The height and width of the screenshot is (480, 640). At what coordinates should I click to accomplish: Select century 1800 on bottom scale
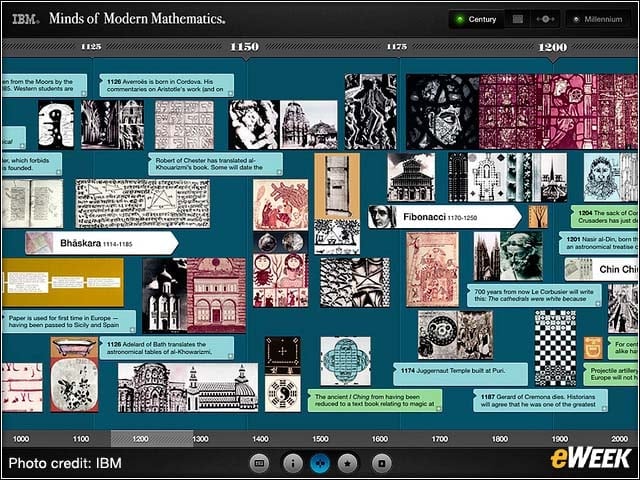500,439
